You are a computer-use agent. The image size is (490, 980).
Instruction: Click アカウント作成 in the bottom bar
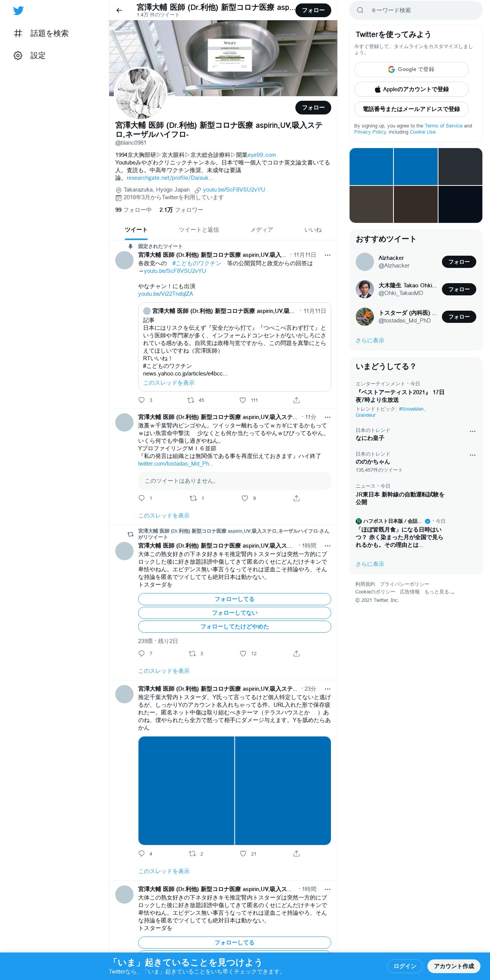point(454,966)
